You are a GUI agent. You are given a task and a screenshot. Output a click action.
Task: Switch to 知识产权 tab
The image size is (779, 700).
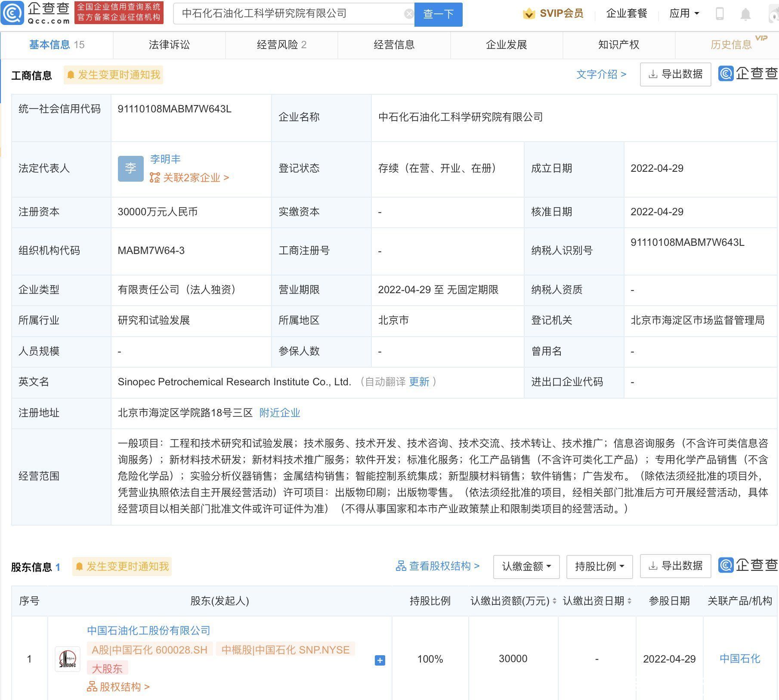618,45
